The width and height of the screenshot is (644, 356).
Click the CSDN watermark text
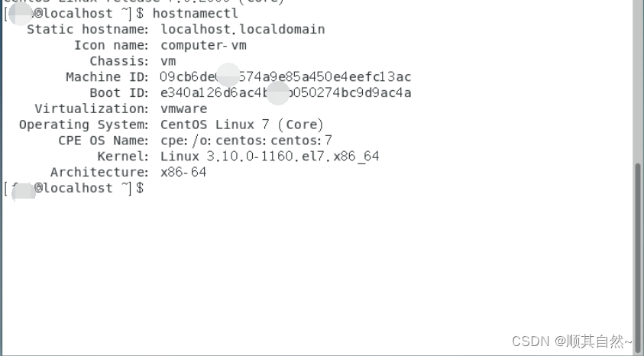click(571, 342)
